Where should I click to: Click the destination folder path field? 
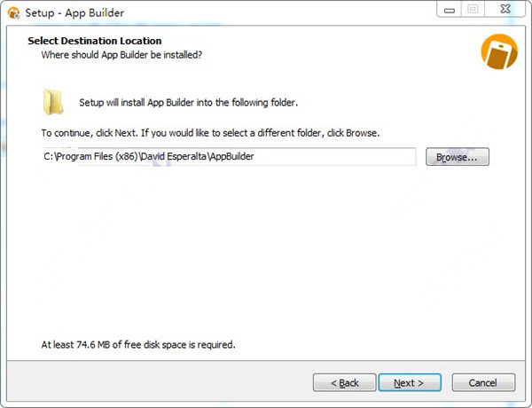(229, 156)
